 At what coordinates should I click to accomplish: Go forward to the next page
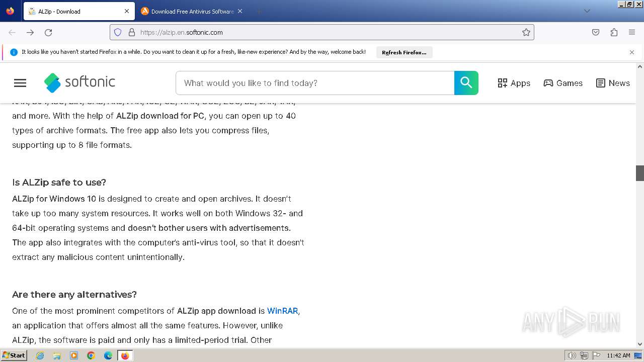pos(30,32)
